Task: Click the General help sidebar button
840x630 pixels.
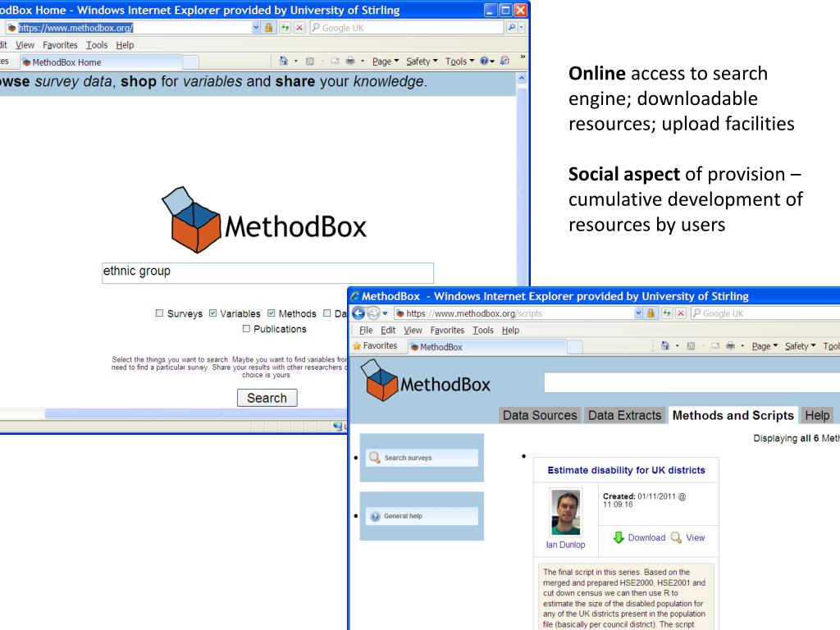Action: [422, 516]
